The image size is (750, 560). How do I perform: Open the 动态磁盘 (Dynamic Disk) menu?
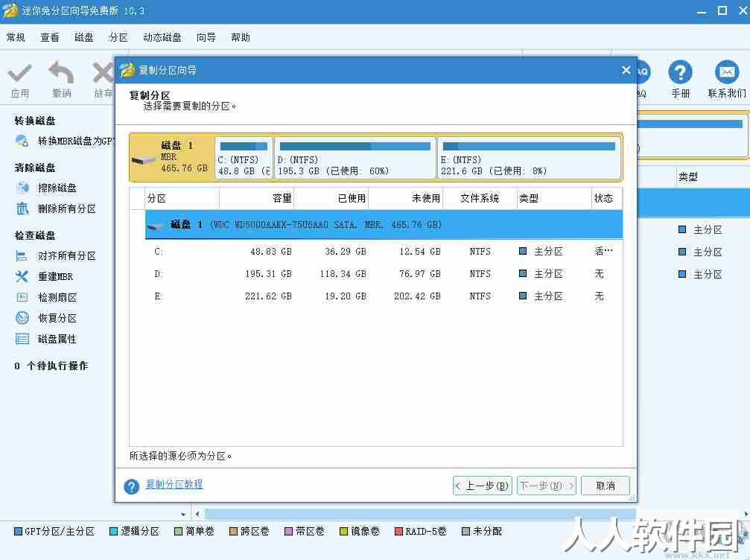[x=162, y=37]
